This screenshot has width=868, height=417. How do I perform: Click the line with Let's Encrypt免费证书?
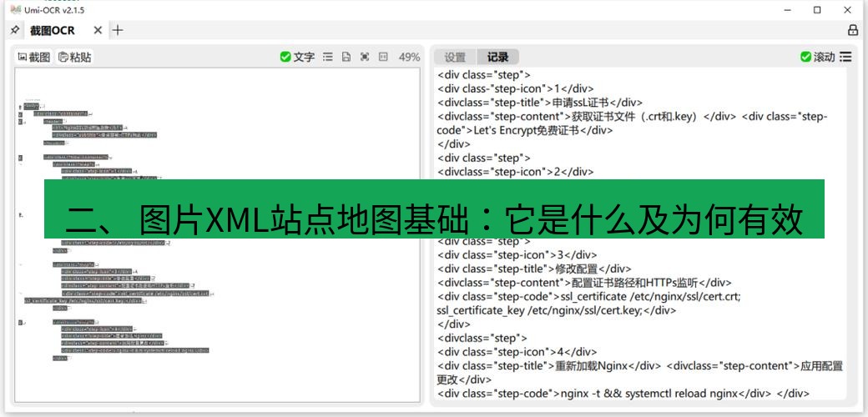pyautogui.click(x=524, y=130)
